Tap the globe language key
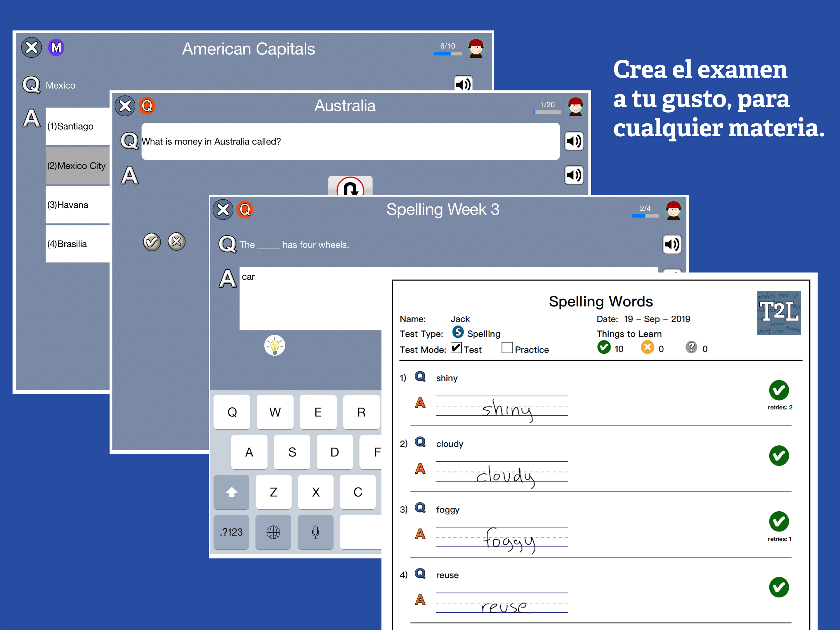Image resolution: width=840 pixels, height=630 pixels. pyautogui.click(x=273, y=532)
